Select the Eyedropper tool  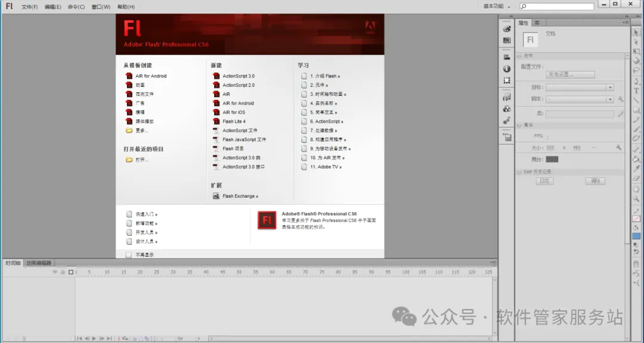click(x=636, y=168)
